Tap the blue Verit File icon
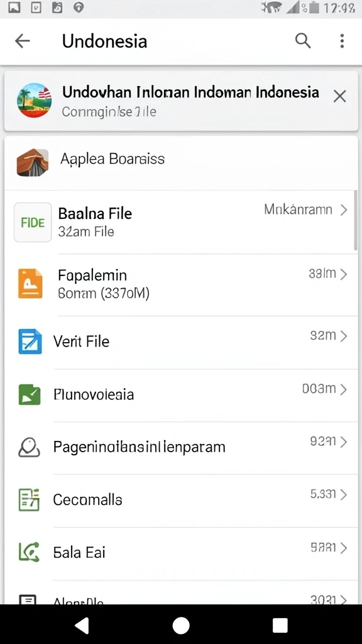Viewport: 362px width, 644px height. pos(30,341)
